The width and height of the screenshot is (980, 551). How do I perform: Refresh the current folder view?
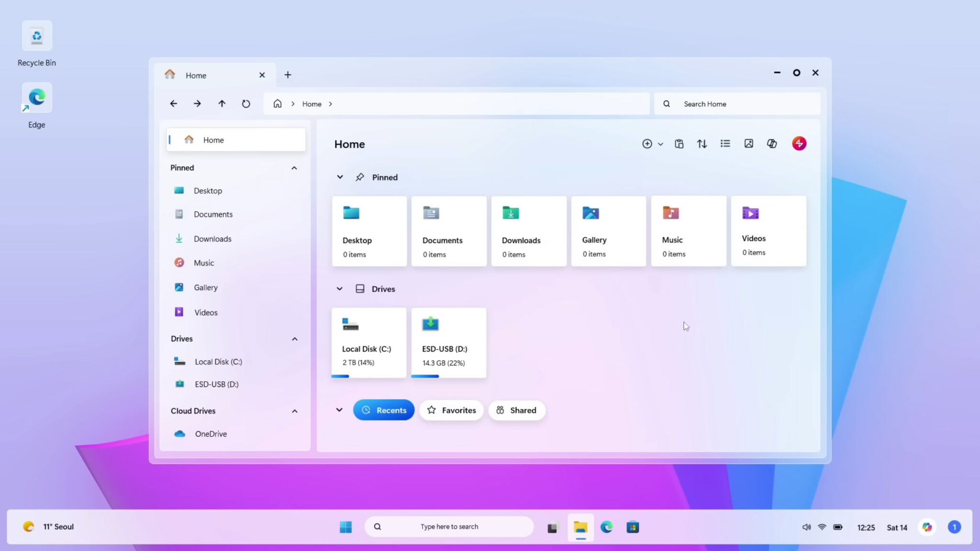tap(245, 103)
